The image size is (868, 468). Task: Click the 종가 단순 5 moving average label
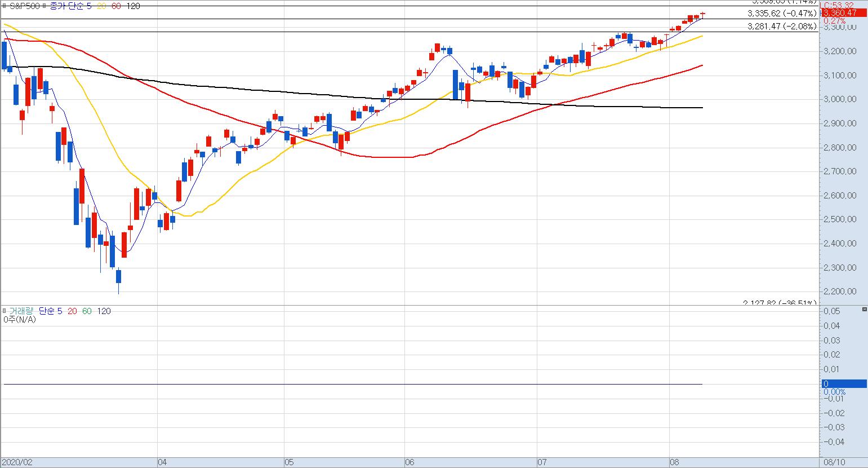pos(70,6)
